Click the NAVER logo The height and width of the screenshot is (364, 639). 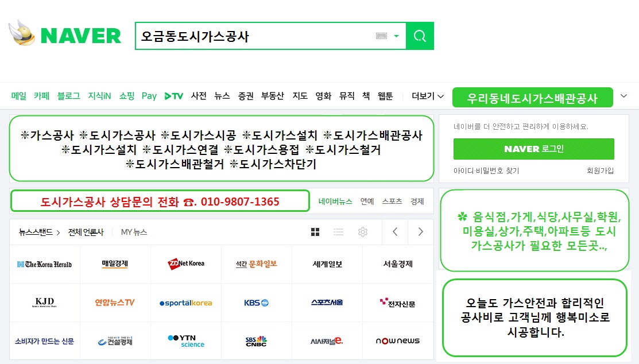click(65, 34)
